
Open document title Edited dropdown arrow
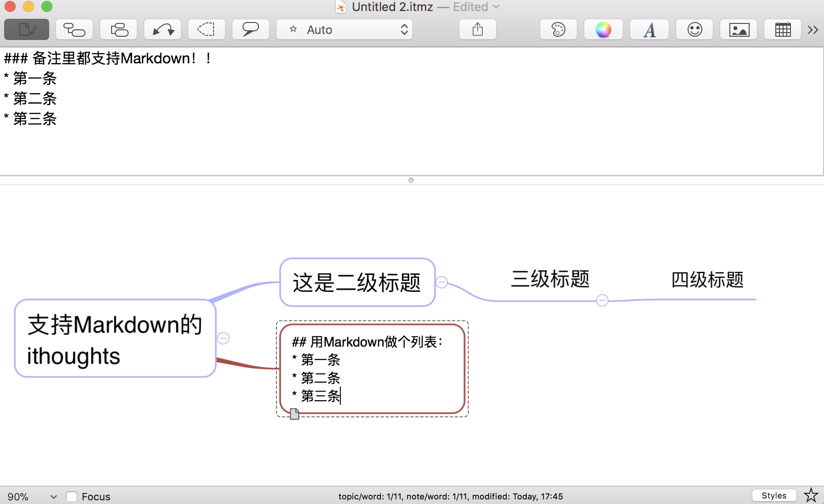(x=496, y=7)
